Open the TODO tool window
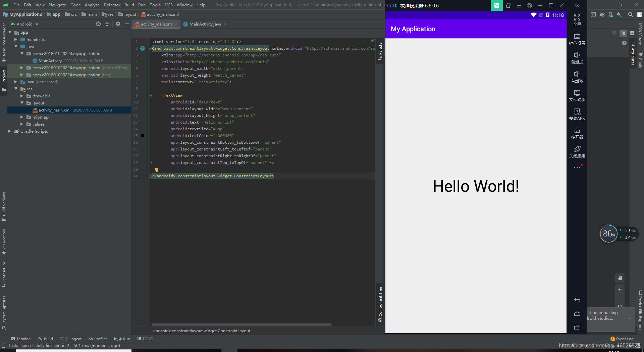 145,339
